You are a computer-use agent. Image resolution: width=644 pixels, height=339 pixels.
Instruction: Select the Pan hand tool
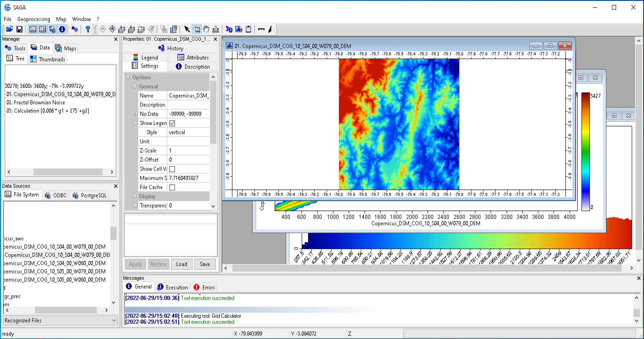click(x=206, y=29)
